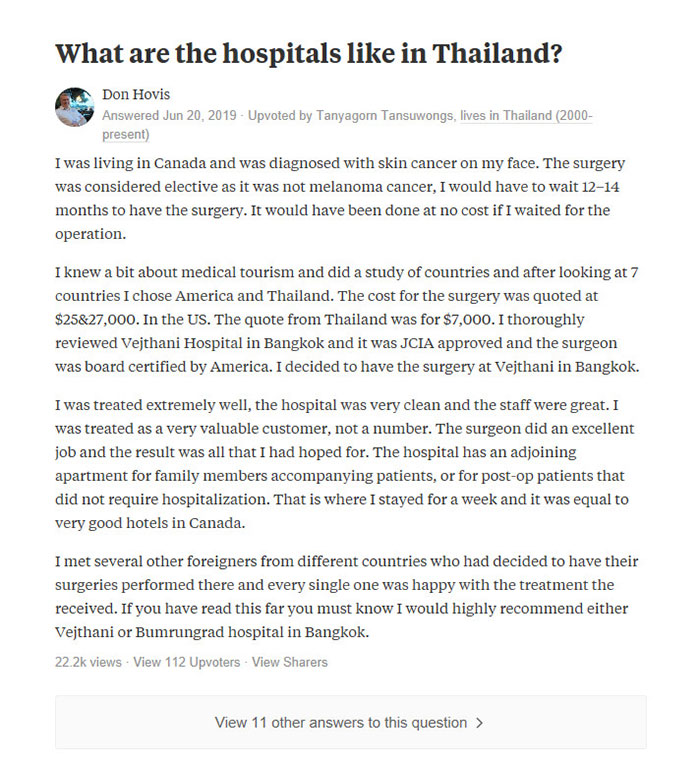Open Don Hovis's author profile name

click(x=136, y=95)
